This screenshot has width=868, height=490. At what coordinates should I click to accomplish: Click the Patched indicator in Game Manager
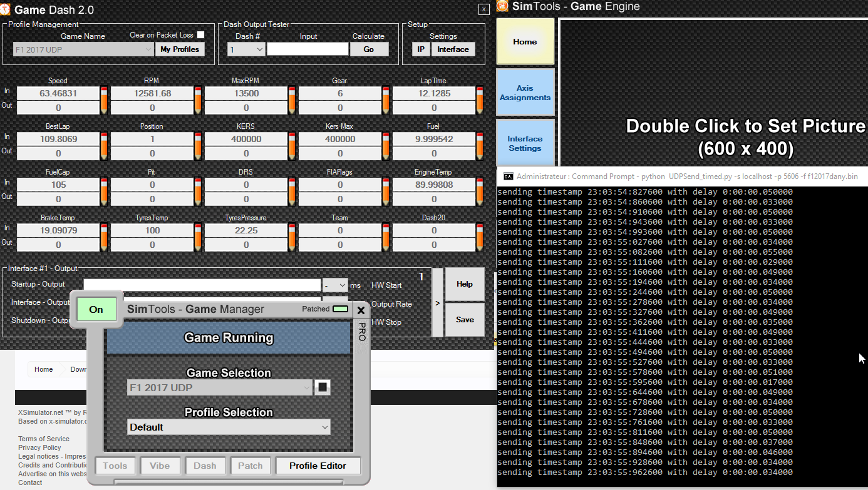[x=340, y=309]
